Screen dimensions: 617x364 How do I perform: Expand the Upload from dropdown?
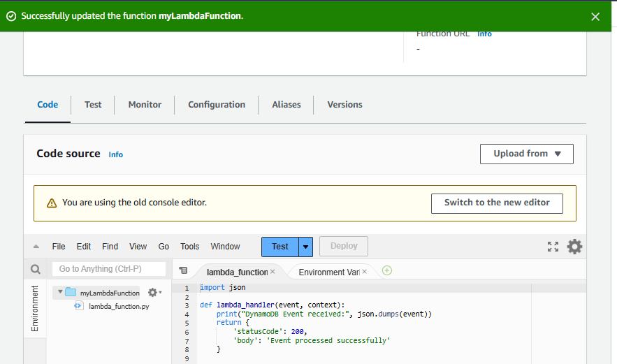click(x=526, y=154)
